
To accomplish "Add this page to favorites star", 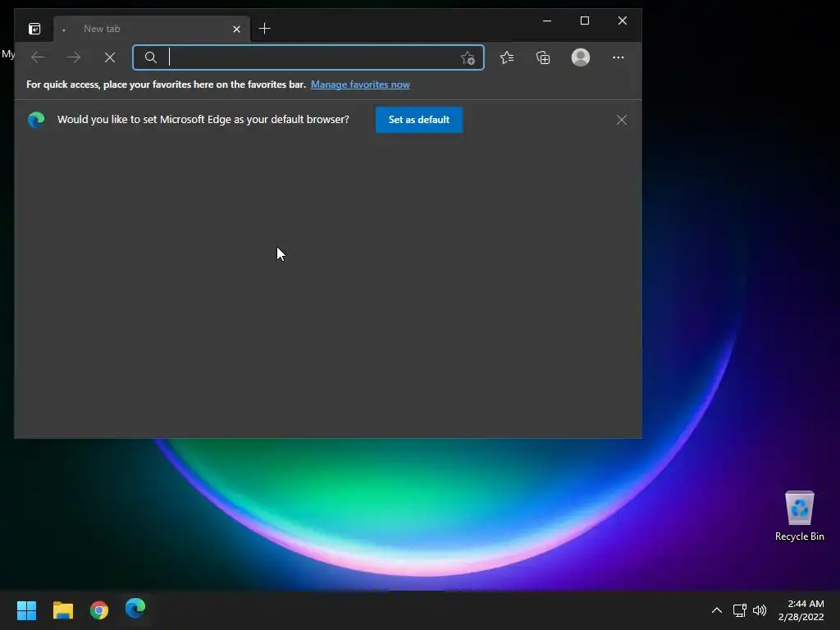I will tap(468, 58).
